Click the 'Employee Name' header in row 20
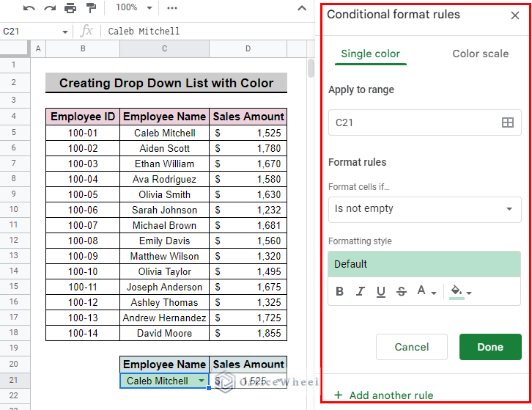This screenshot has width=532, height=410. coord(165,364)
